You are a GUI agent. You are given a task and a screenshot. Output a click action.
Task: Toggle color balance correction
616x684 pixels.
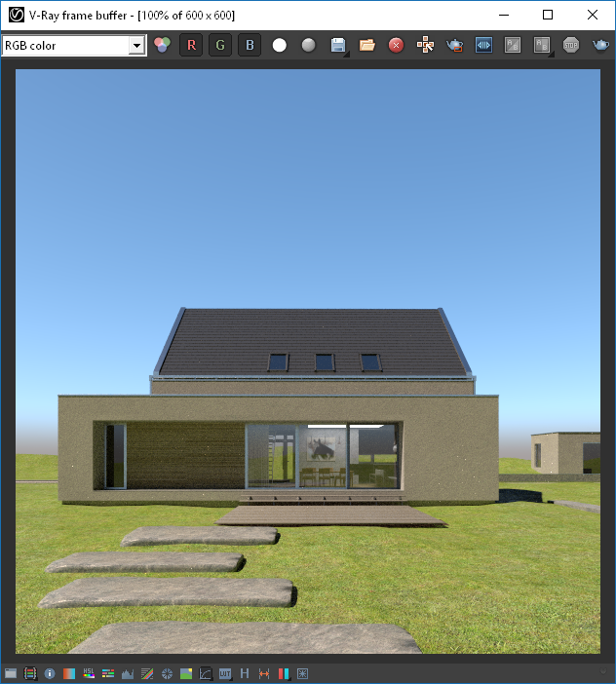[x=108, y=673]
